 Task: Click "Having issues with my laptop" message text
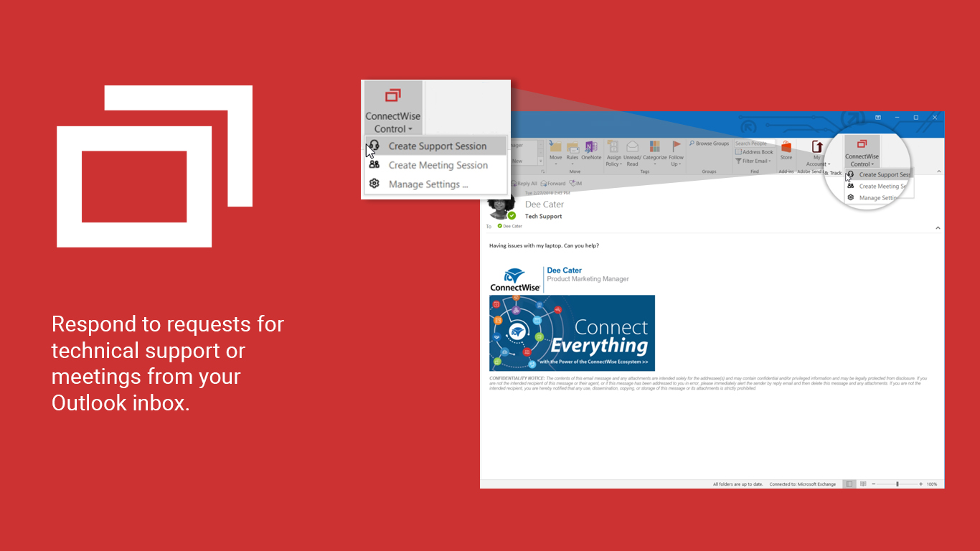tap(544, 245)
